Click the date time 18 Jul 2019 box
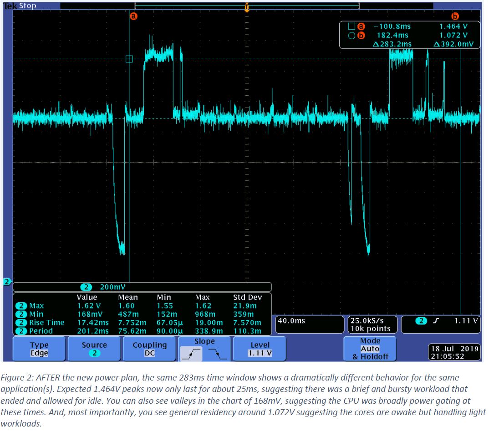 click(454, 352)
